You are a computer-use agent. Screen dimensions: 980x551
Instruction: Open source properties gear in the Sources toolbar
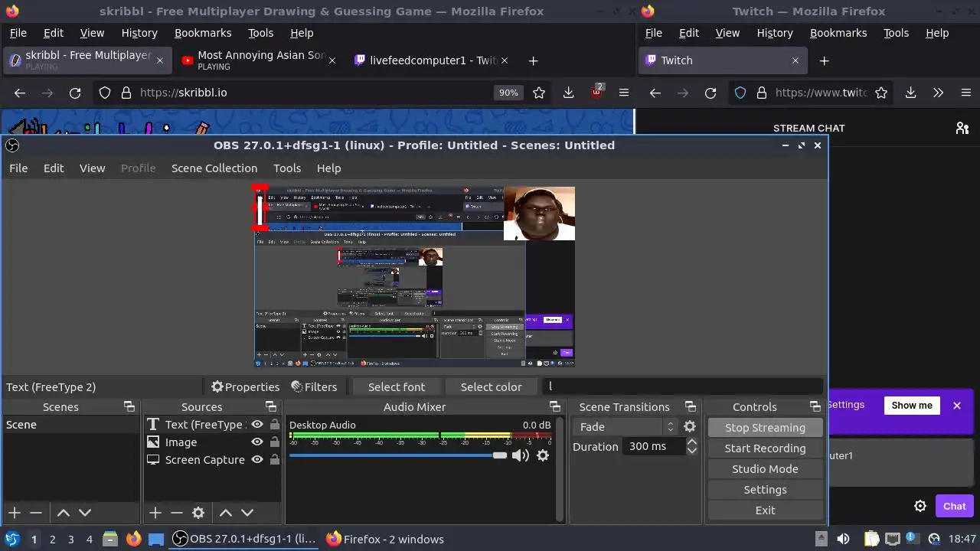198,513
